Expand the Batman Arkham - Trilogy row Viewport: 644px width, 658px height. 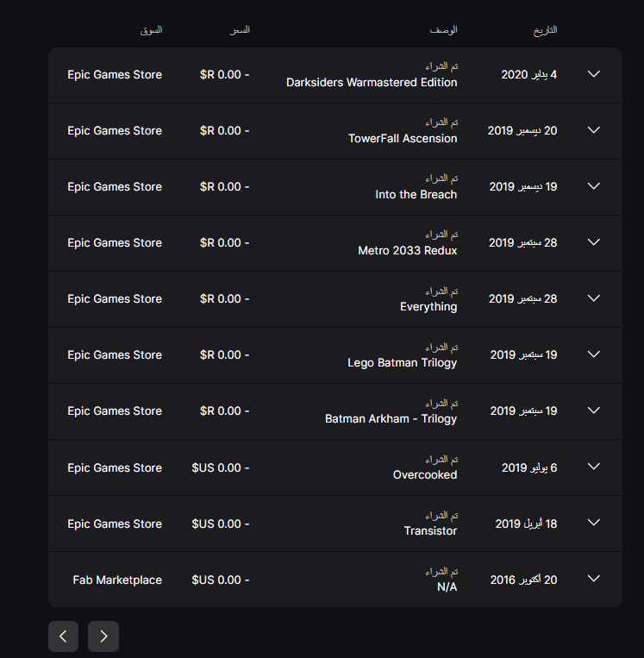click(x=594, y=410)
